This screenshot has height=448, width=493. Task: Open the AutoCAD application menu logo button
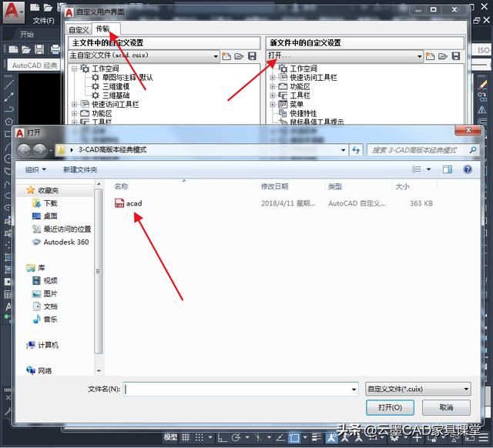pyautogui.click(x=13, y=12)
